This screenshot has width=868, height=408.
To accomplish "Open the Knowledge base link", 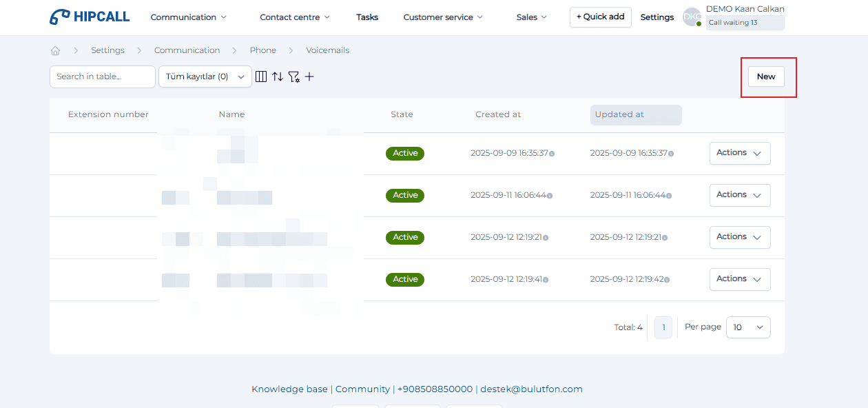I will click(289, 389).
